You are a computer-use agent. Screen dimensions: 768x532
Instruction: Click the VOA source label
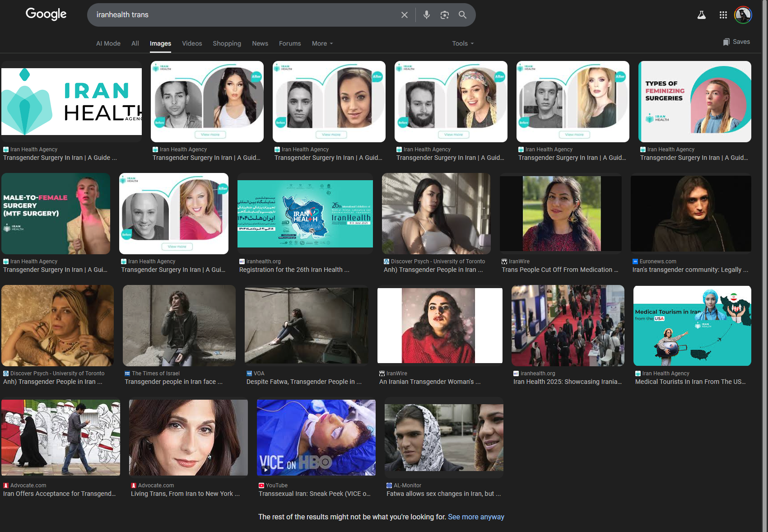click(259, 373)
